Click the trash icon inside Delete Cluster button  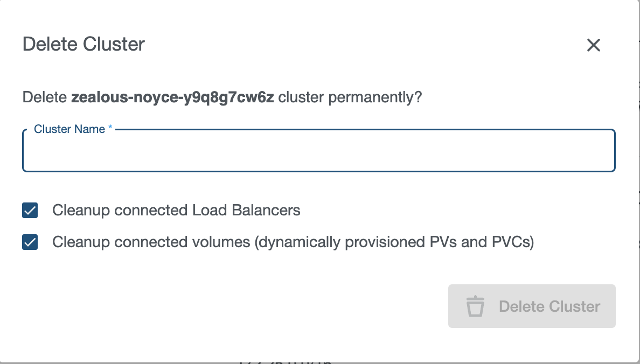point(476,306)
